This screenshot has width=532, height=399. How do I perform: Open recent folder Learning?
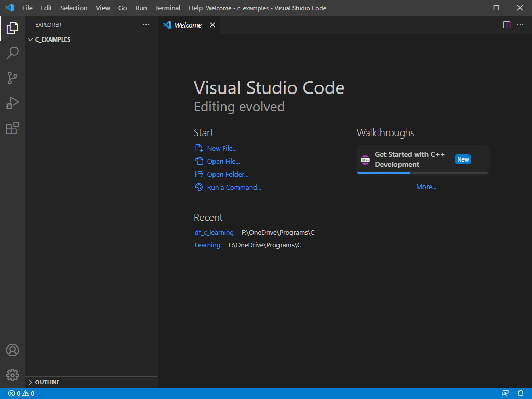tap(207, 245)
